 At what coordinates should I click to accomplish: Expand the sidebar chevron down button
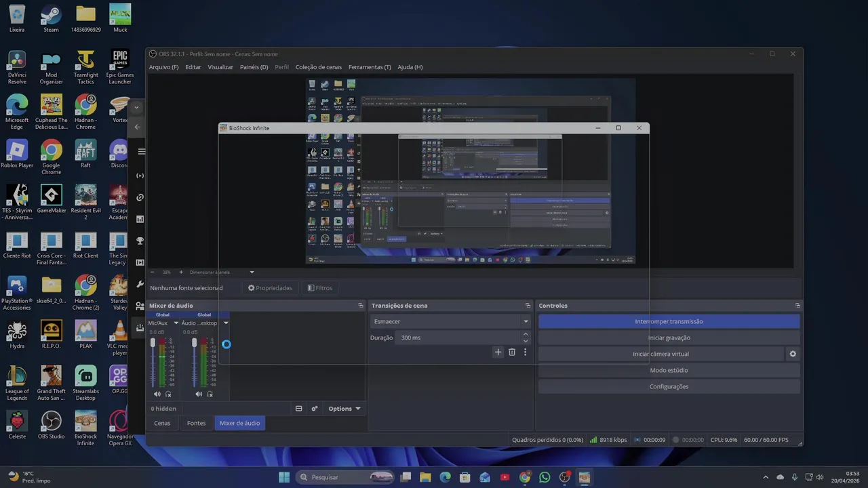click(x=137, y=107)
